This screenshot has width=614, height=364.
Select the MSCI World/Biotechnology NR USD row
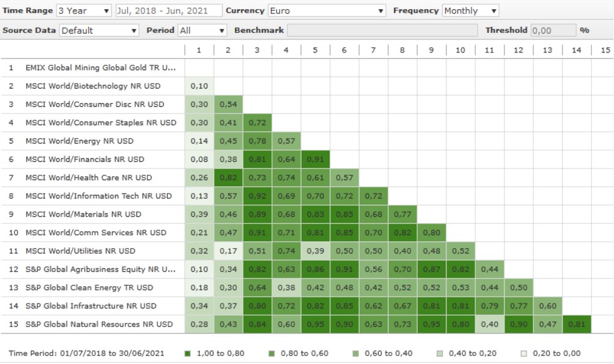coord(94,86)
